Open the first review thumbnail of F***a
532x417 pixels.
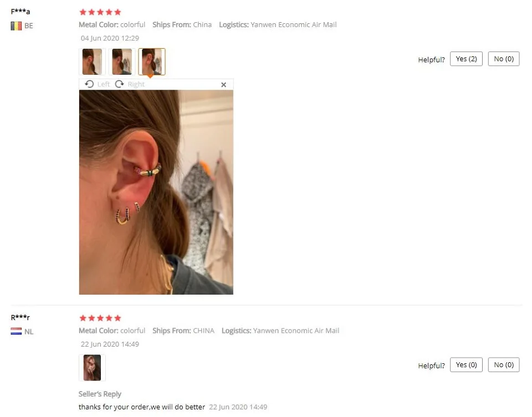pos(92,61)
